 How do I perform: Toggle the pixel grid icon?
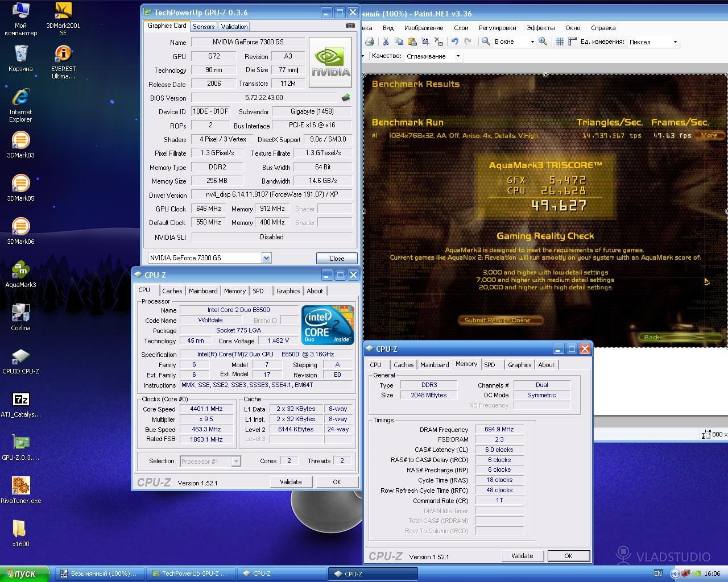560,41
